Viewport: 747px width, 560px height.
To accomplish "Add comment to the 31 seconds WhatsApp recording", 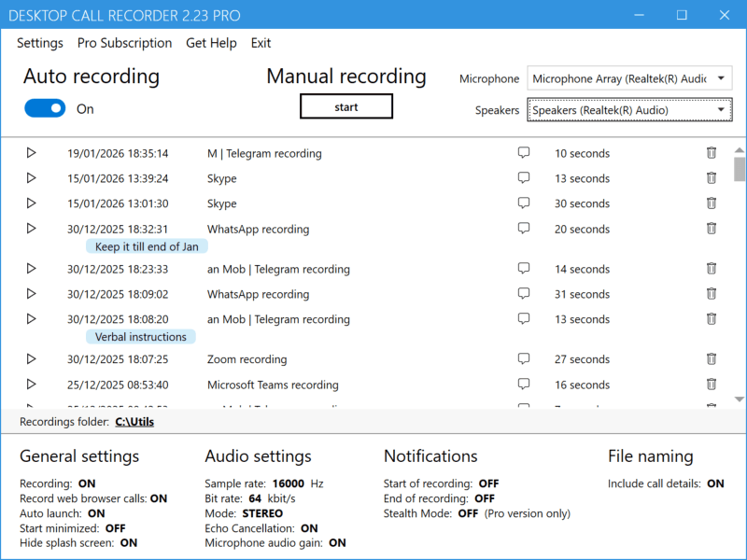I will click(524, 294).
